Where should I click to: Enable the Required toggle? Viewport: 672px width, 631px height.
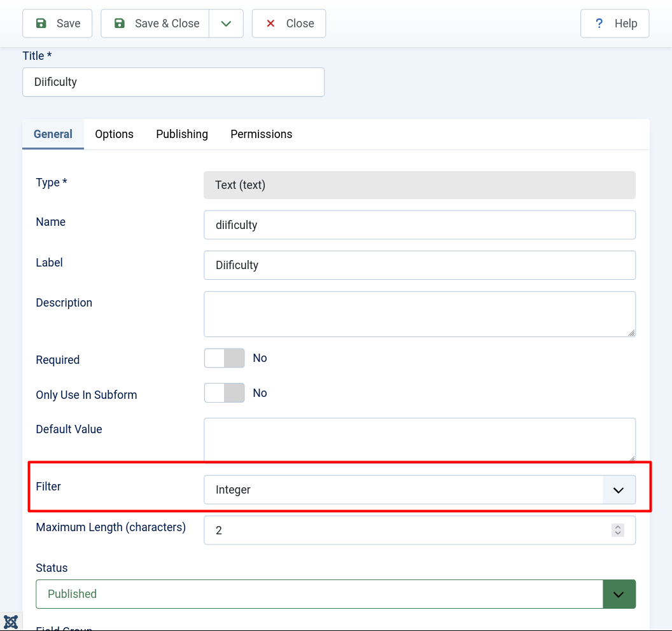point(224,358)
